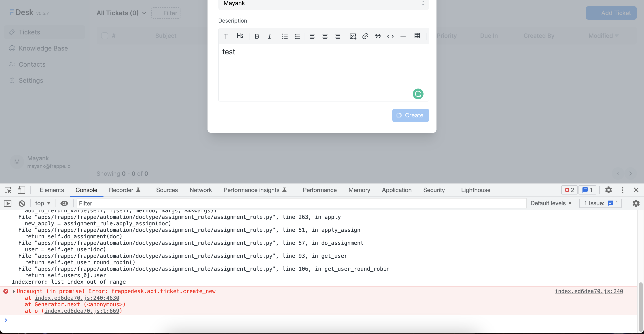
Task: Insert a code block in the editor
Action: pyautogui.click(x=390, y=36)
